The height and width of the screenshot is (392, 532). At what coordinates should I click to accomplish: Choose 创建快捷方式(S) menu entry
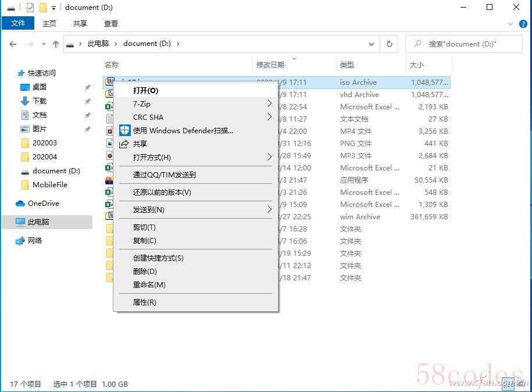coord(196,258)
